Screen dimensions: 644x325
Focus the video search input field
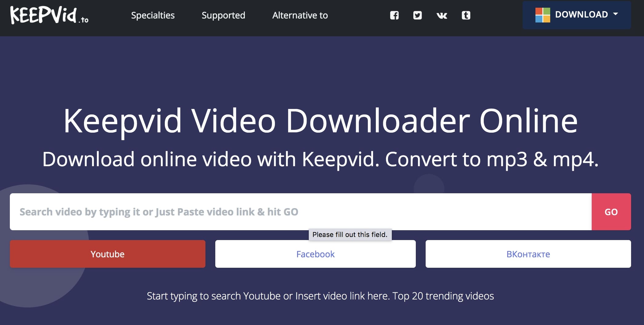pos(300,212)
